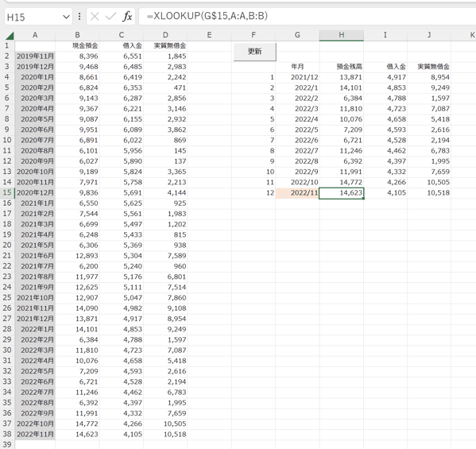Screen dimensions: 476x449
Task: Click the highlighted cell 2022/11 in column G
Action: coord(297,193)
